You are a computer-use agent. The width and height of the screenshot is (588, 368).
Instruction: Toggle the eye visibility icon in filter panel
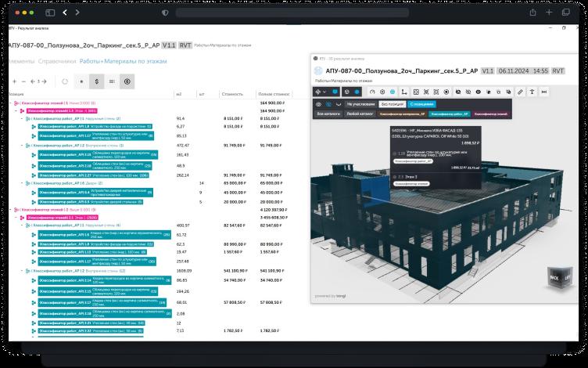click(x=318, y=103)
